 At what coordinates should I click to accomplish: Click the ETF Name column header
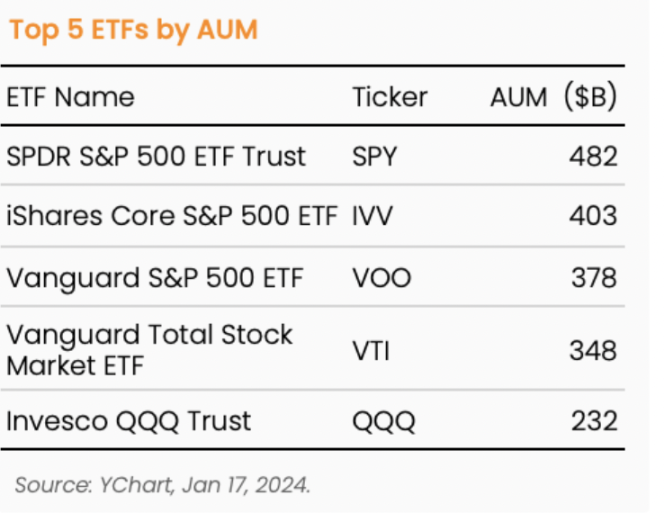pos(70,97)
